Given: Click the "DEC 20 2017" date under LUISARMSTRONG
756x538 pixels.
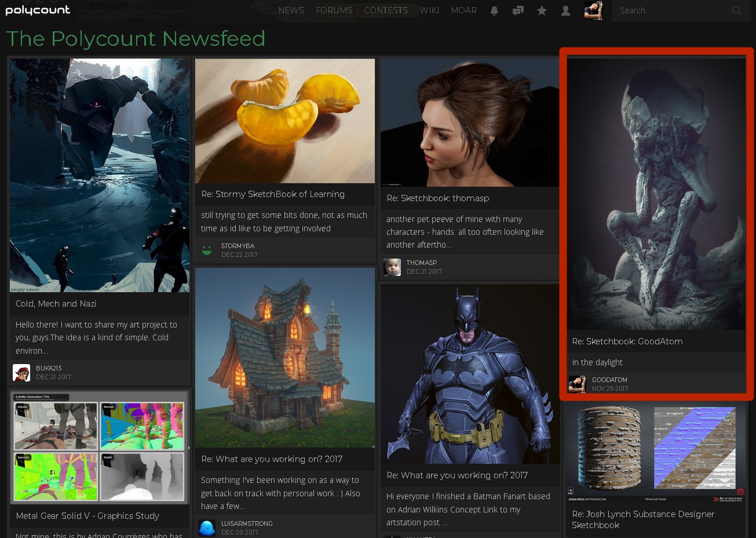Looking at the screenshot, I should coord(239,532).
